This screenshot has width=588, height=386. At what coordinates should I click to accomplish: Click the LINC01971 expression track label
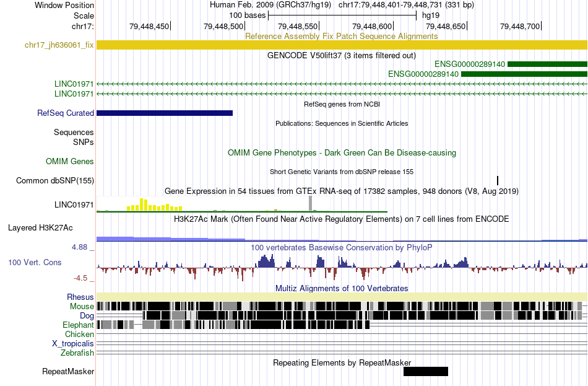[74, 204]
